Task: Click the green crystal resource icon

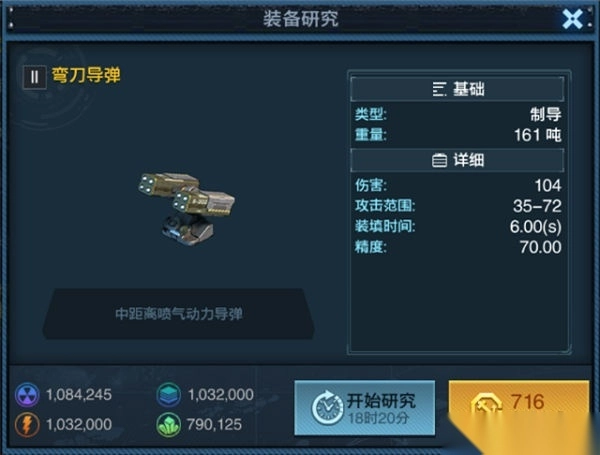Action: point(168,424)
